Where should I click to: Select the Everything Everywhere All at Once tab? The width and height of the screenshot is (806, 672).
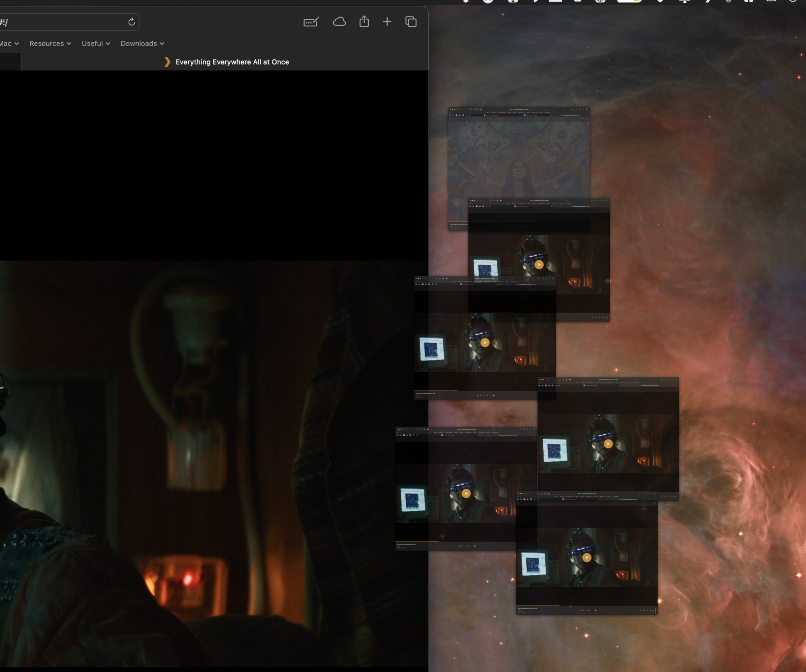click(232, 62)
